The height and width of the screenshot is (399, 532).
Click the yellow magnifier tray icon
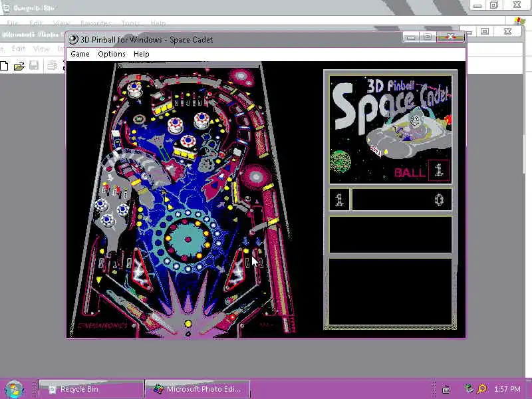coord(481,388)
